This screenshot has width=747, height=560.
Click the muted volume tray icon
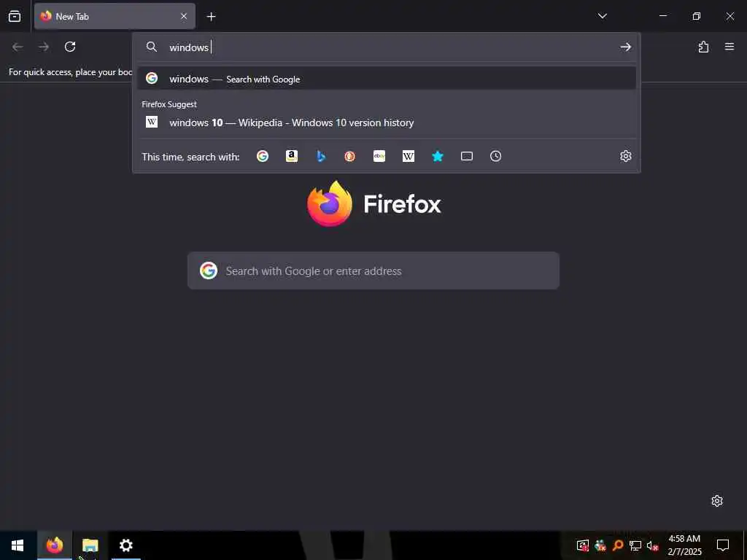click(652, 545)
